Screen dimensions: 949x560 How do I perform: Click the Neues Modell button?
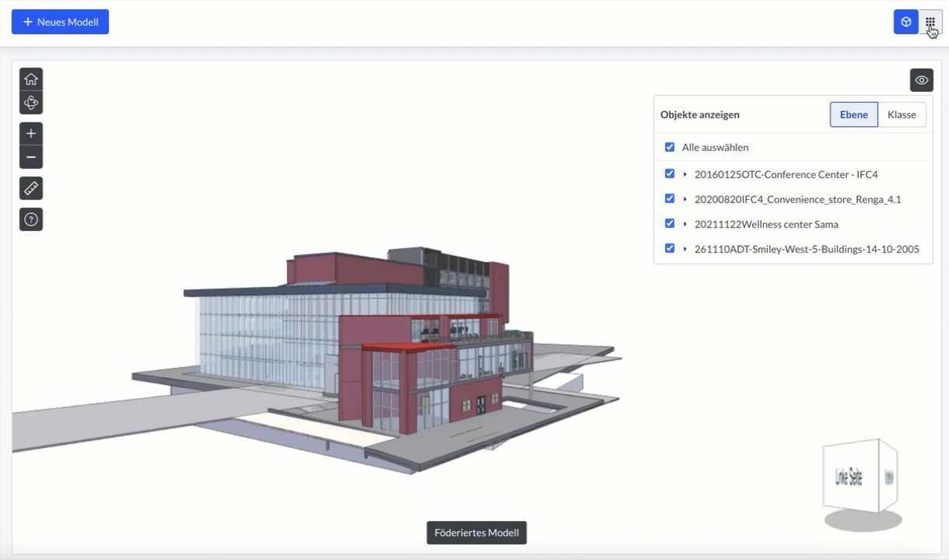(x=60, y=22)
